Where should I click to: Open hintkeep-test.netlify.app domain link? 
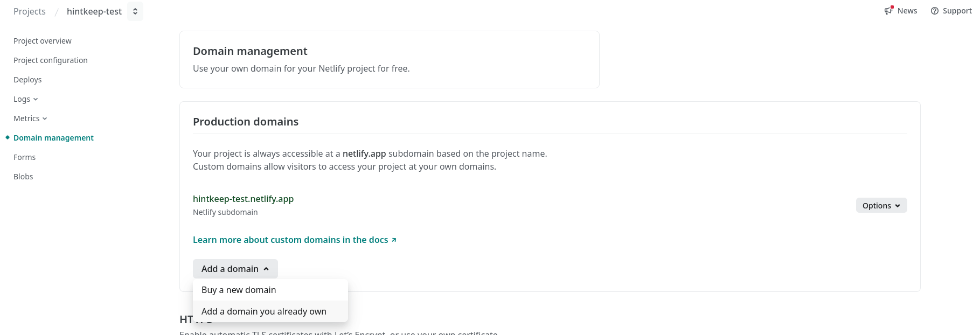pos(243,199)
